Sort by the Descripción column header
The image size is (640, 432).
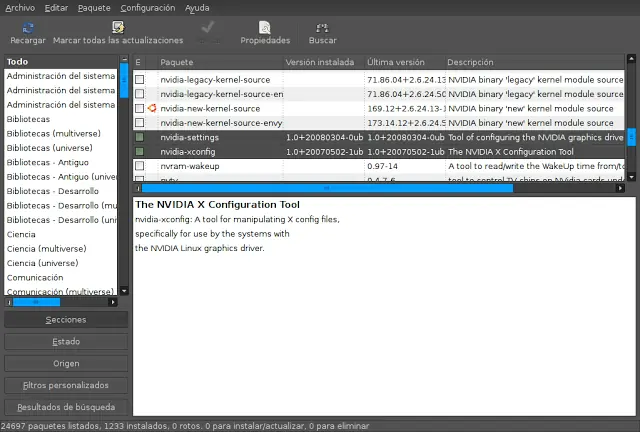535,62
